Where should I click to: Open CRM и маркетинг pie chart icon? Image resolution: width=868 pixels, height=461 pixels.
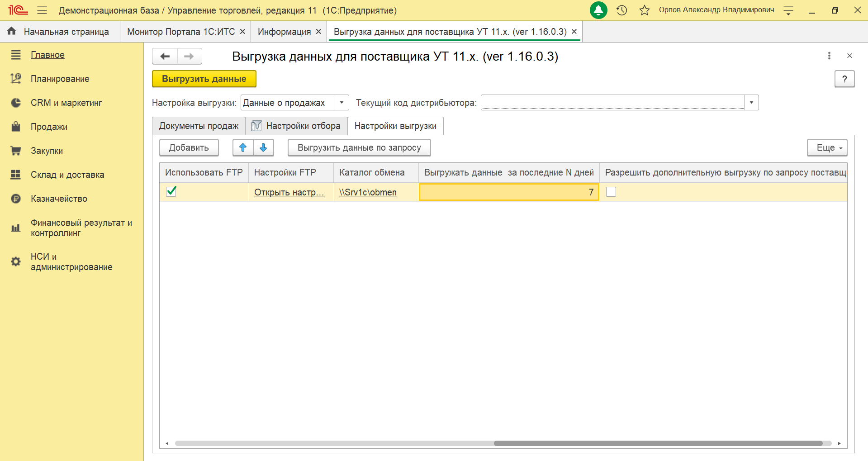pos(16,103)
